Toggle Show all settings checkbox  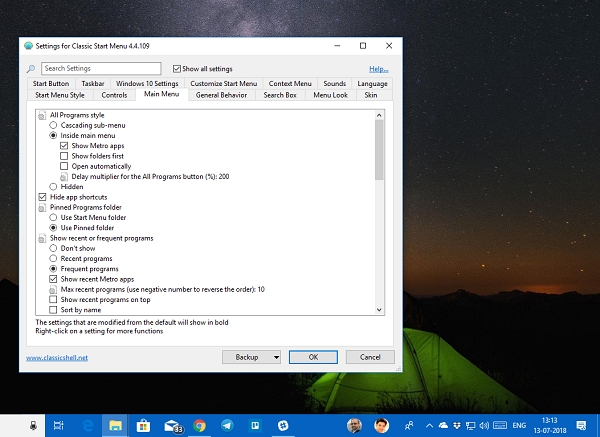point(176,69)
